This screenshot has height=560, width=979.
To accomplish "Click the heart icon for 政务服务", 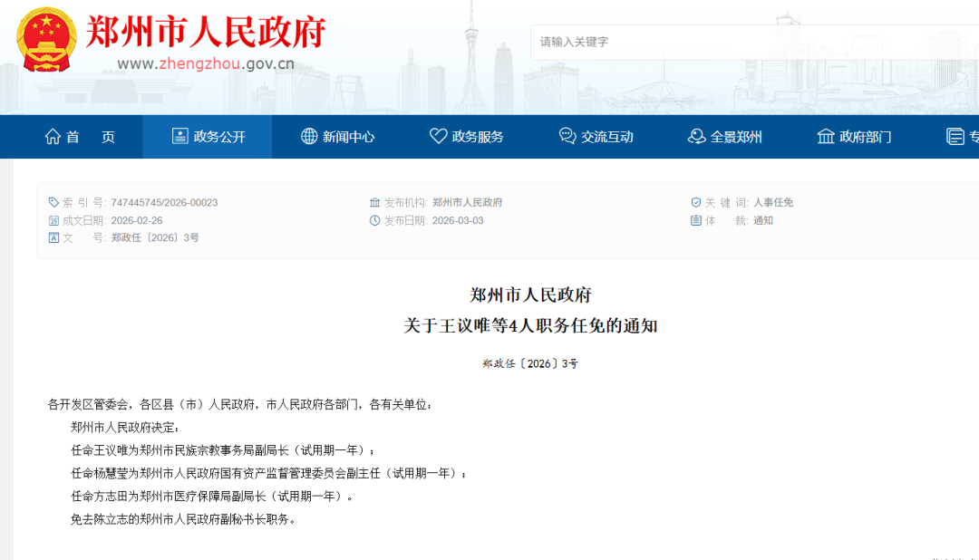I will coord(438,137).
